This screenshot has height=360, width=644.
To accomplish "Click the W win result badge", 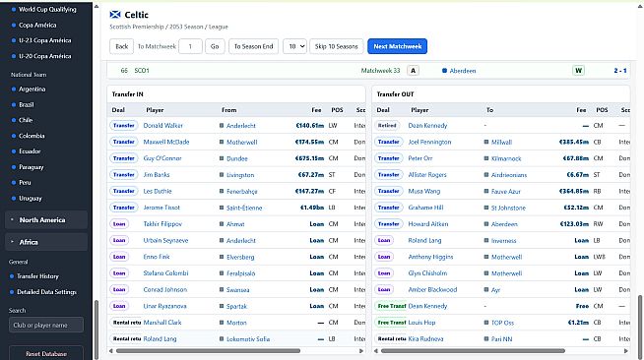I will pyautogui.click(x=578, y=71).
